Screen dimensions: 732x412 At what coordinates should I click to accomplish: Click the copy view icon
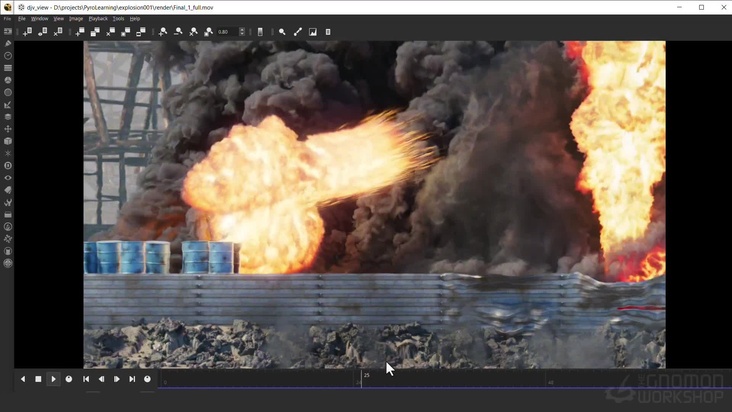tap(95, 32)
